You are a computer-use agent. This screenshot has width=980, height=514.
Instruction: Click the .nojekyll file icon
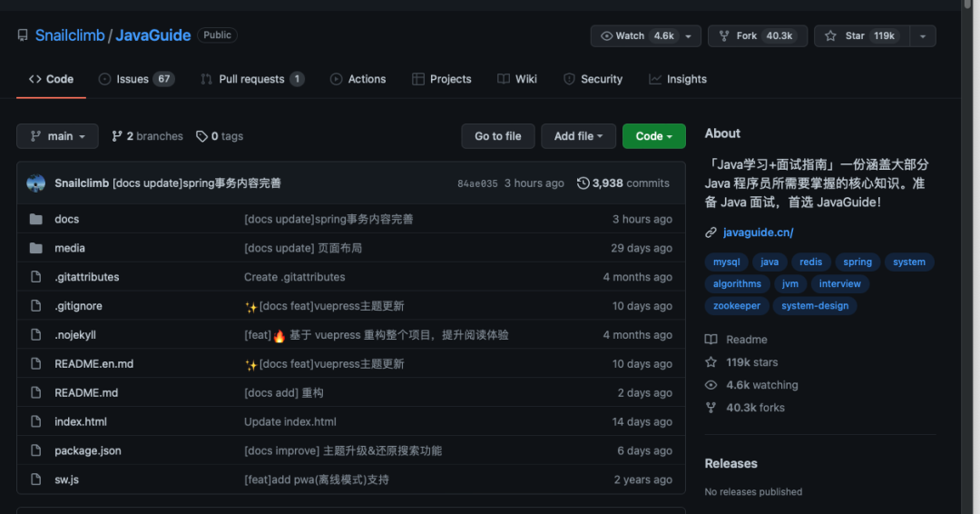pos(36,335)
